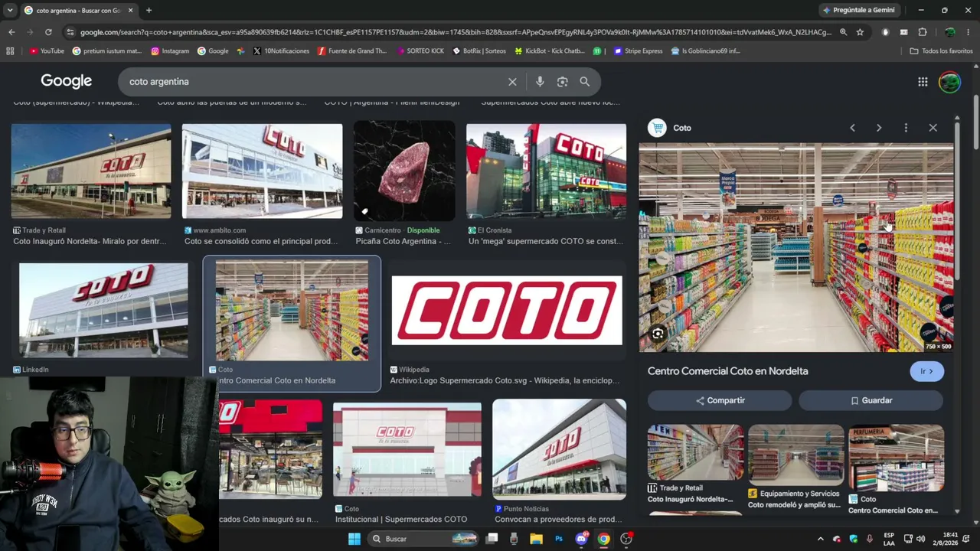View site information icon in address bar

tap(70, 32)
